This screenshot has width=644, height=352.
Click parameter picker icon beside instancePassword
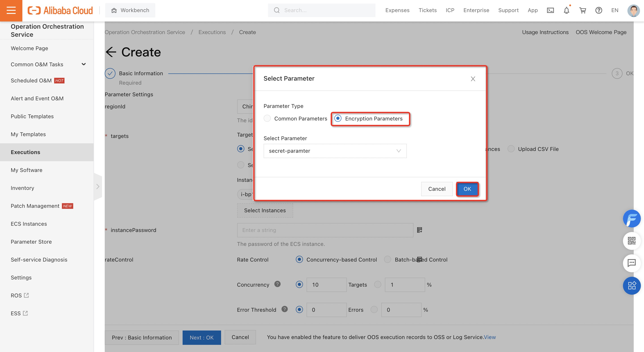420,230
